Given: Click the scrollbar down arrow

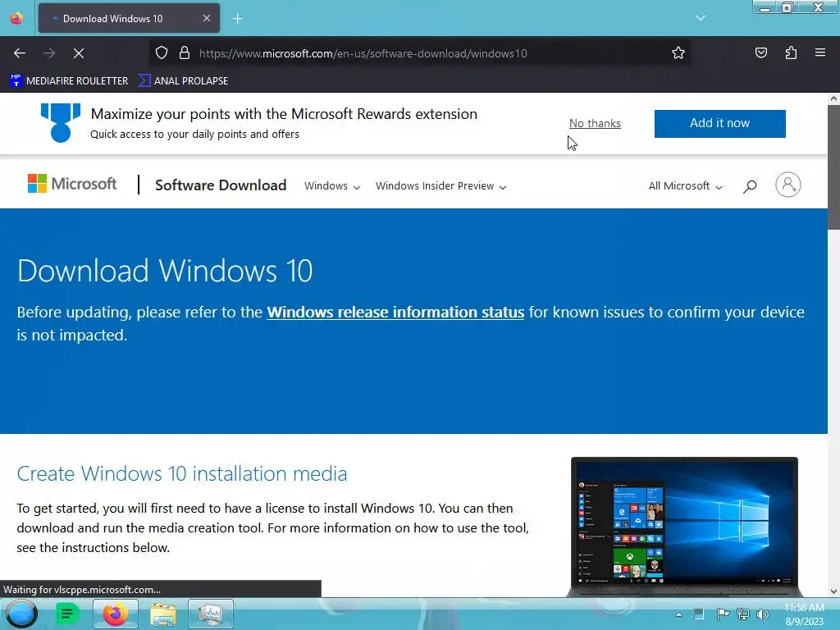Looking at the screenshot, I should click(833, 591).
